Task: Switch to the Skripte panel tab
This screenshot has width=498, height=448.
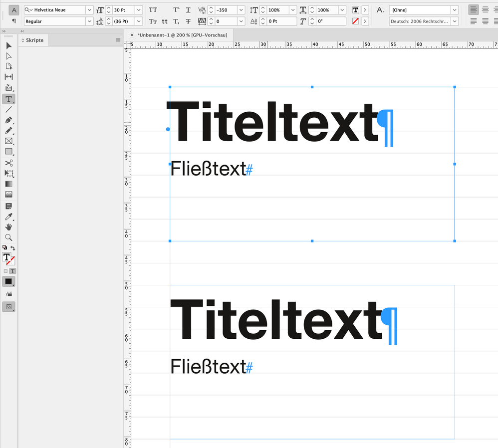Action: click(33, 40)
